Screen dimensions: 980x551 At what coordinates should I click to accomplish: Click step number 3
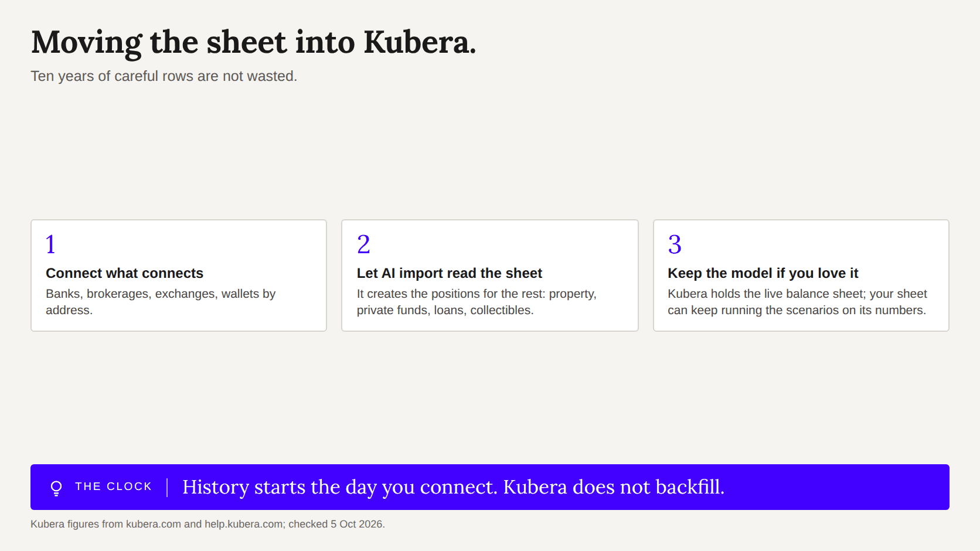point(675,244)
